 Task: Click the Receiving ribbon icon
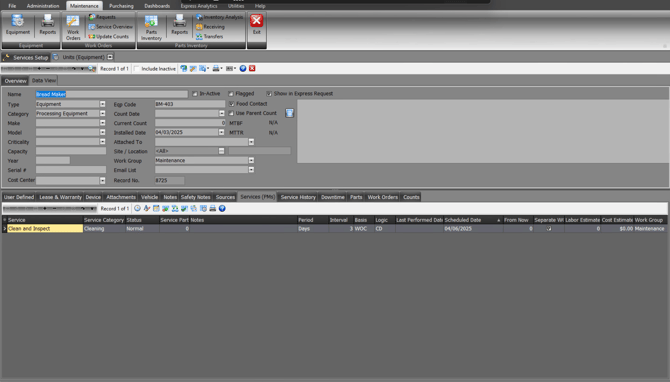210,26
